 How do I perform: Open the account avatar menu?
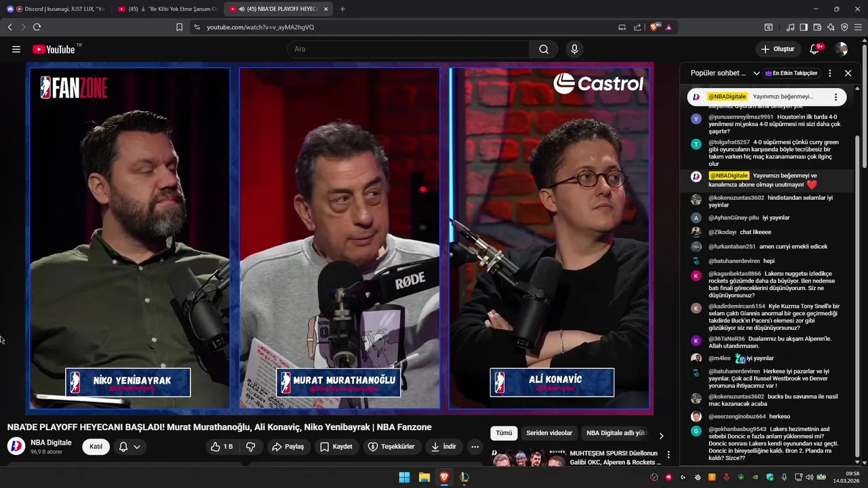(842, 49)
